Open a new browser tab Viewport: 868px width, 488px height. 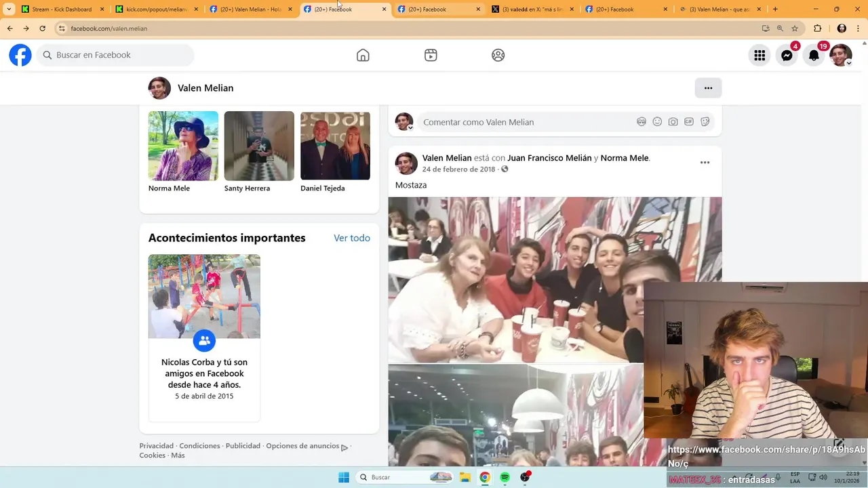tap(775, 9)
